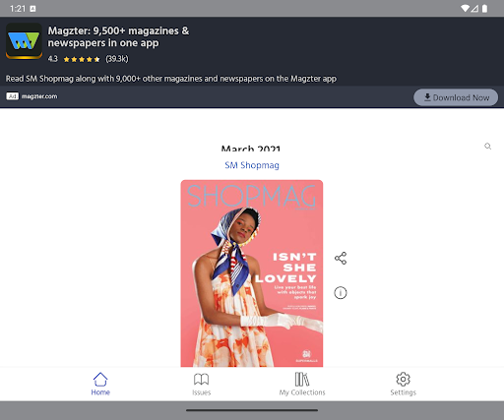Select the Home house icon
This screenshot has height=420, width=504.
click(100, 379)
